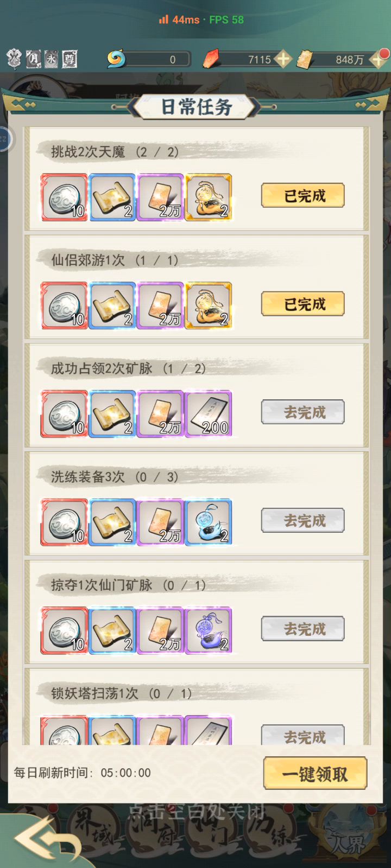Tap the silver coin reward in 挑战2次天魔 task

[x=64, y=197]
